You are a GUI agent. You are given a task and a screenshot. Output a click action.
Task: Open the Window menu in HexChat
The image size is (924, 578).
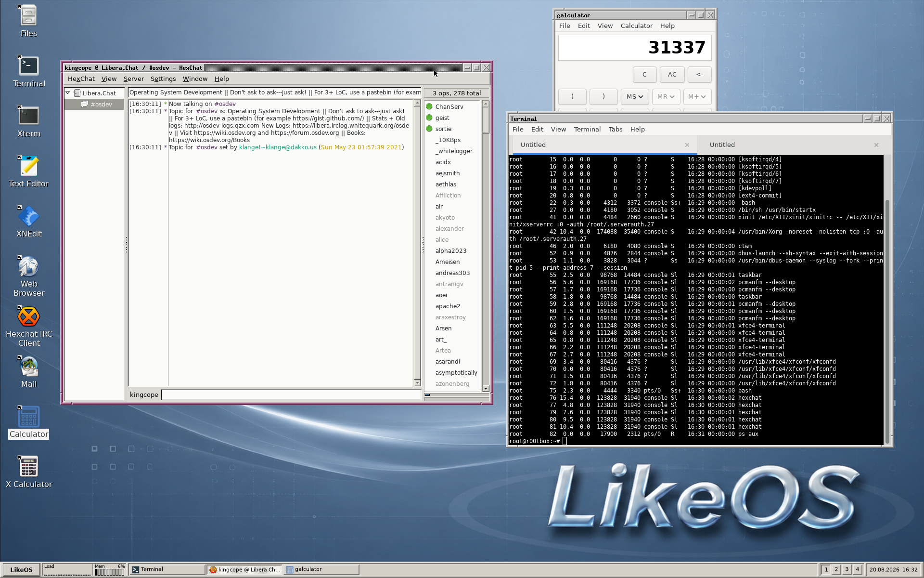pyautogui.click(x=195, y=79)
